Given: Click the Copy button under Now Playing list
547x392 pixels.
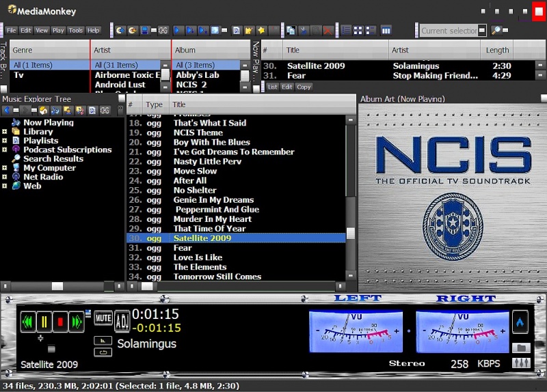Looking at the screenshot, I should [304, 87].
